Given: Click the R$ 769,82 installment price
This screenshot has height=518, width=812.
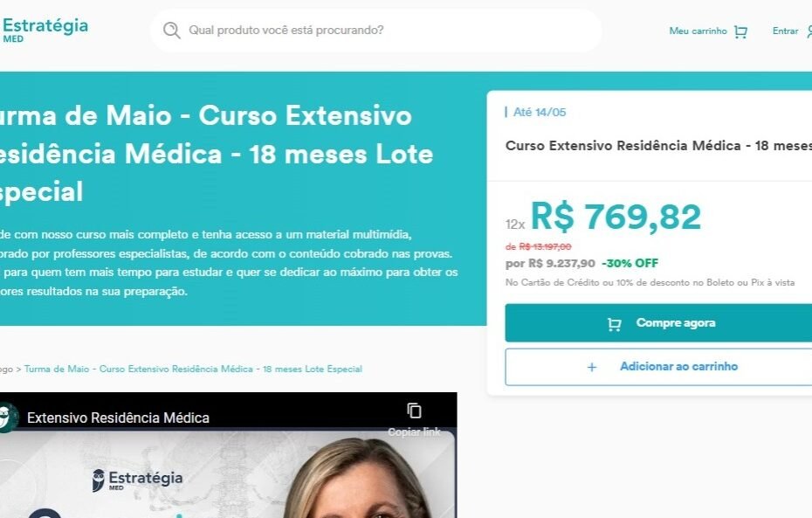Looking at the screenshot, I should point(616,217).
